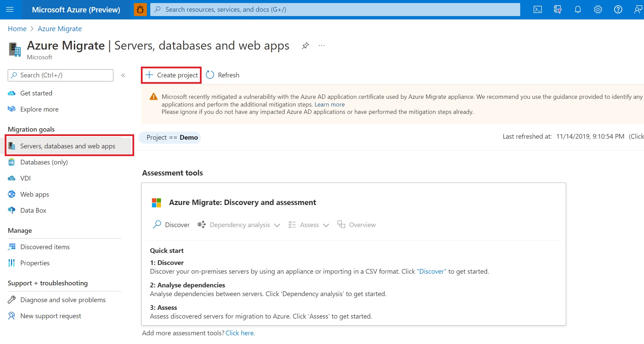Pin Azure Migrate page with pushpin
The image size is (644, 344).
pos(305,46)
